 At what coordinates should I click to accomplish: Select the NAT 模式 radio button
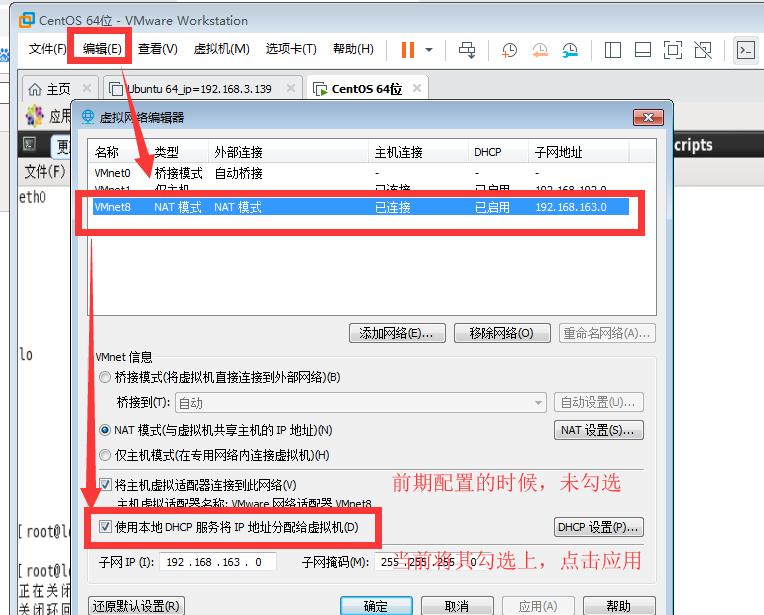point(105,430)
